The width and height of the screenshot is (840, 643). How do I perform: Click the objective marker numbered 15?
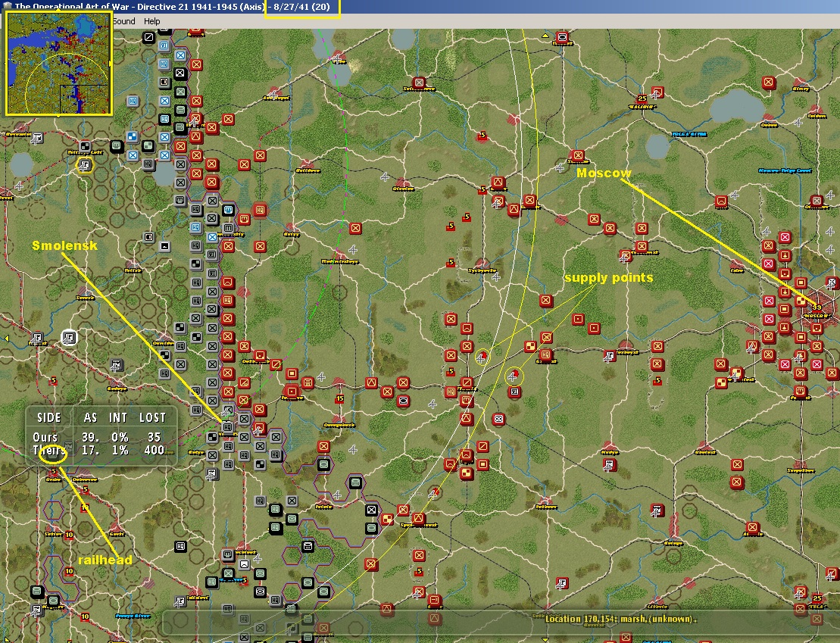[339, 398]
